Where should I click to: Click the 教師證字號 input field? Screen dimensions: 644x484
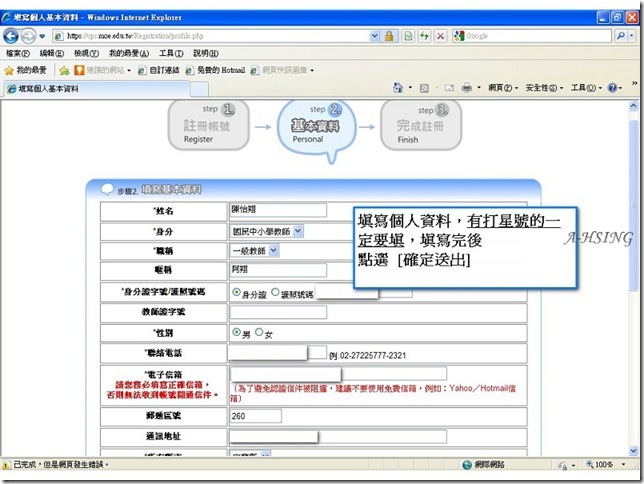click(278, 312)
